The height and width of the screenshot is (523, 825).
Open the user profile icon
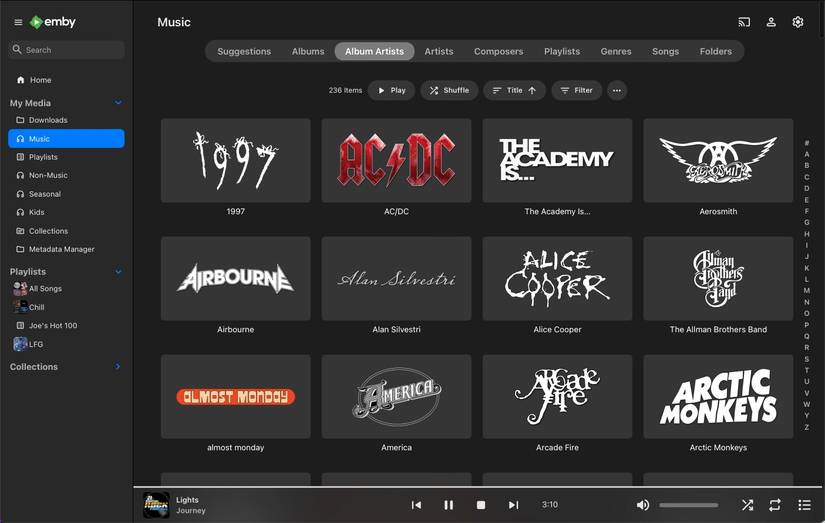click(x=771, y=22)
